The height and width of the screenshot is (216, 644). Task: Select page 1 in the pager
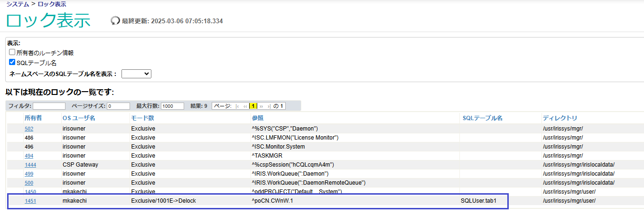(253, 106)
